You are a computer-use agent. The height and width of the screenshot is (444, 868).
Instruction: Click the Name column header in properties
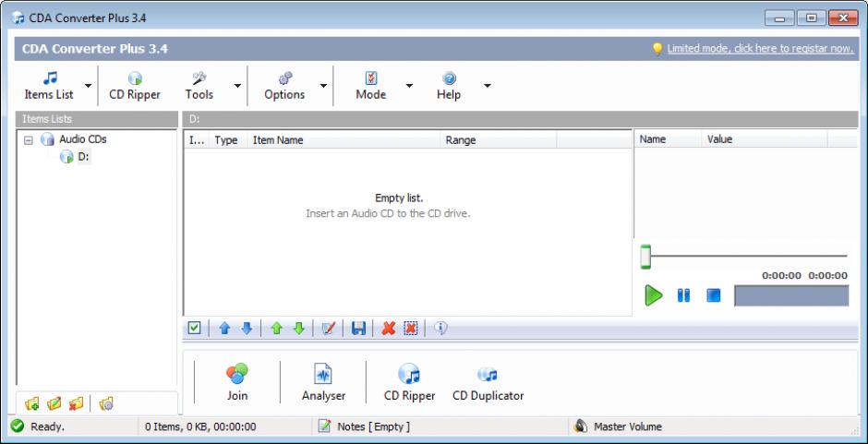(x=668, y=139)
